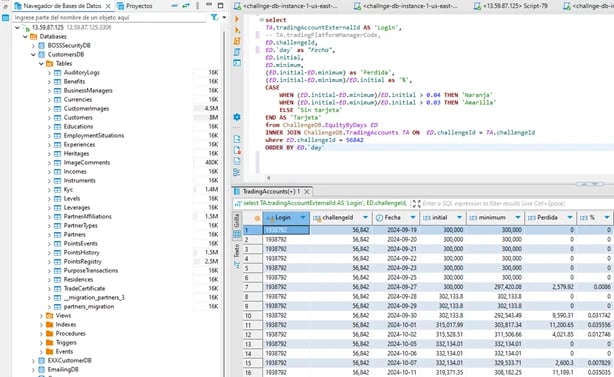Close the Navegador de Bases de Datos tab
The width and height of the screenshot is (614, 377).
(108, 6)
